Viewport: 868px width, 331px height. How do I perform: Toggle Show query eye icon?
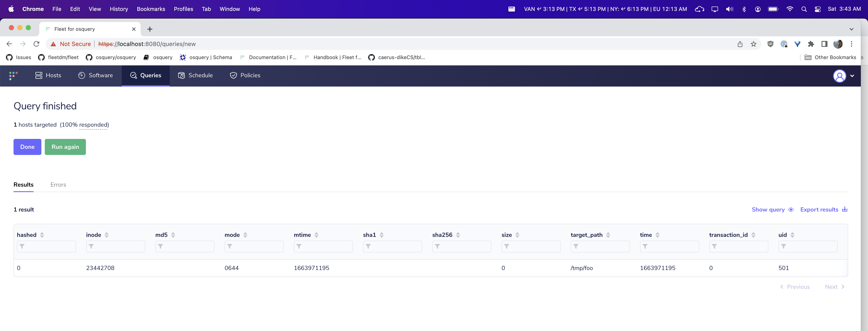(x=791, y=210)
